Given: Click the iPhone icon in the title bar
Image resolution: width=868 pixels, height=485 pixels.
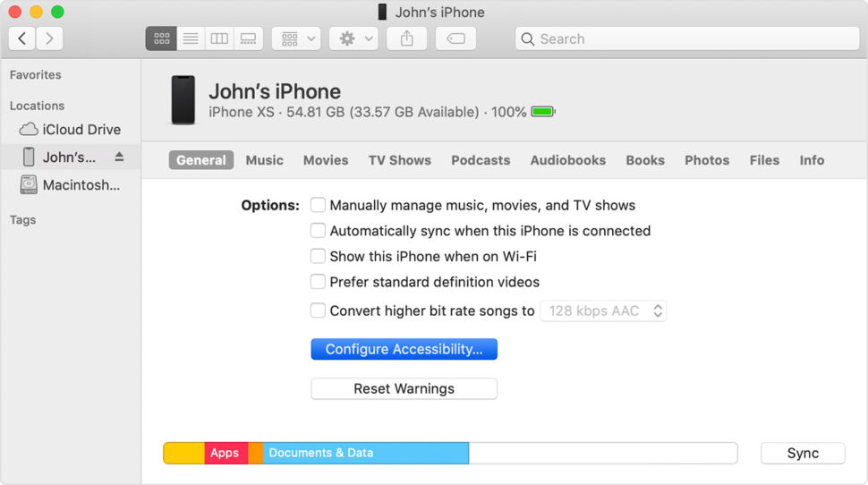Looking at the screenshot, I should (x=382, y=12).
